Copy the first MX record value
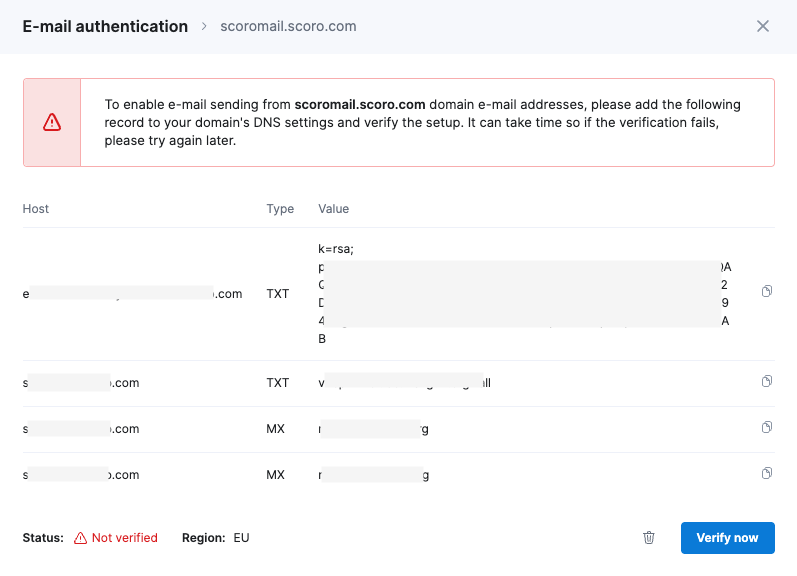 [x=767, y=427]
